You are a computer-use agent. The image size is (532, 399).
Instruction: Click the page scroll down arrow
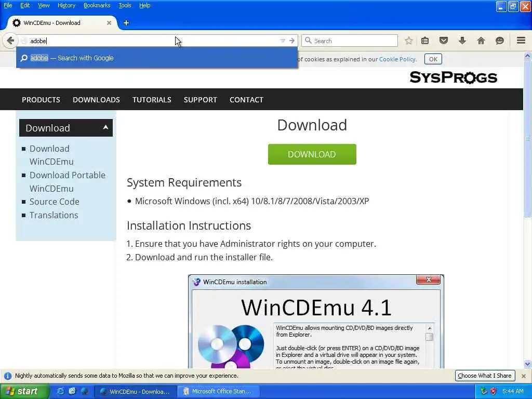(527, 364)
